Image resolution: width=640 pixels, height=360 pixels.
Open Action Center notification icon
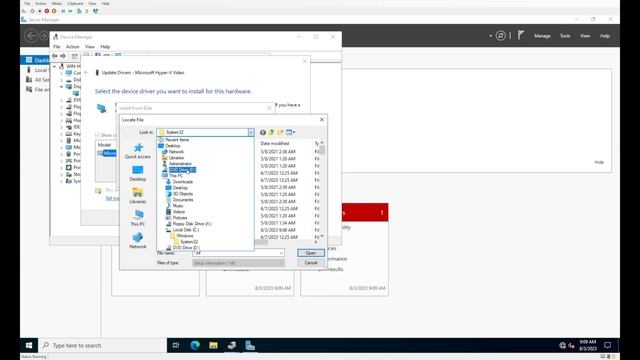tap(607, 345)
